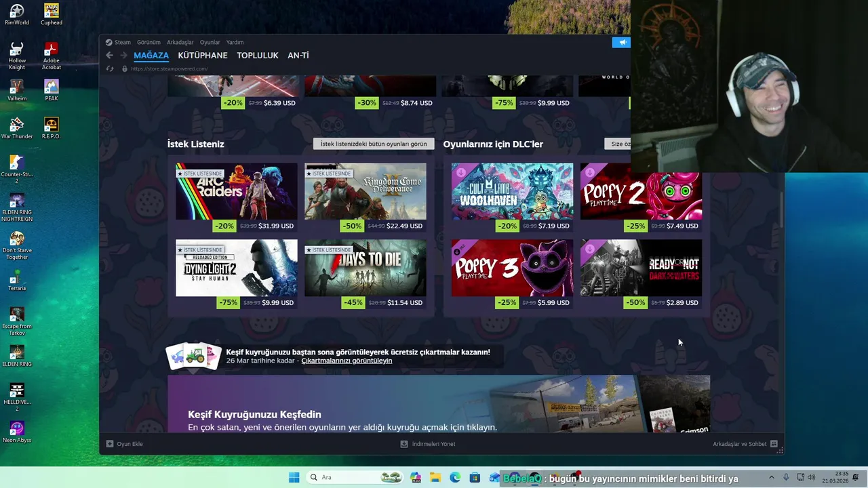Switch to the TOPLULUK tab
Viewport: 868px width, 488px height.
pyautogui.click(x=258, y=56)
